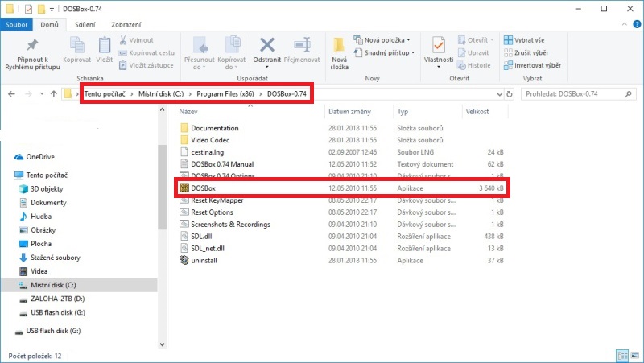Pin folder via Připnout k Rychlému přístupu
644x363 pixels.
click(32, 55)
